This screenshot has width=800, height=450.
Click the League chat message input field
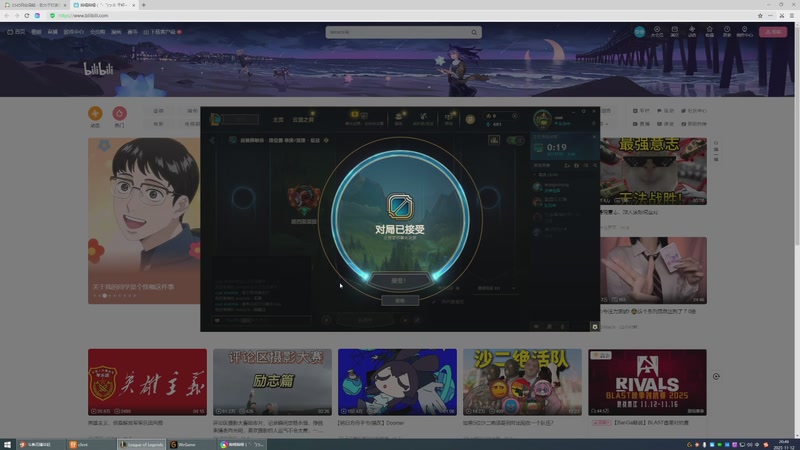pos(261,320)
